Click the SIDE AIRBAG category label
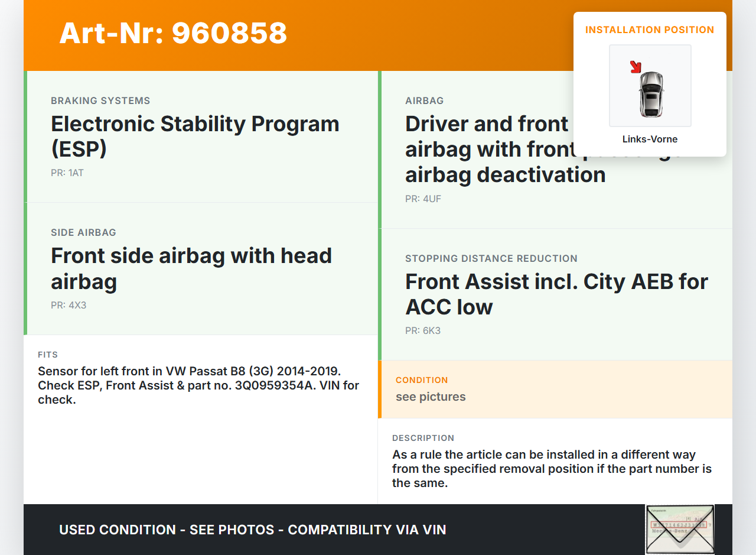The image size is (756, 555). coord(83,232)
